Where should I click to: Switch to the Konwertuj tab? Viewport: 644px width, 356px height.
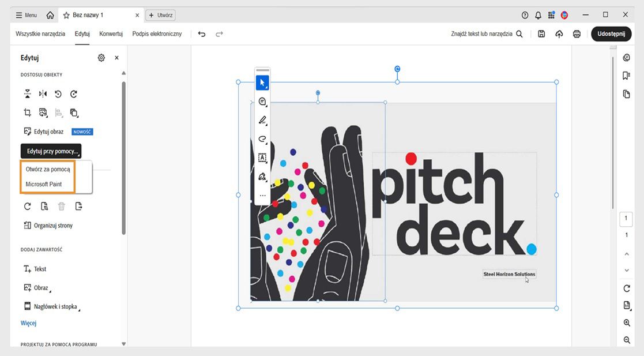tap(111, 33)
